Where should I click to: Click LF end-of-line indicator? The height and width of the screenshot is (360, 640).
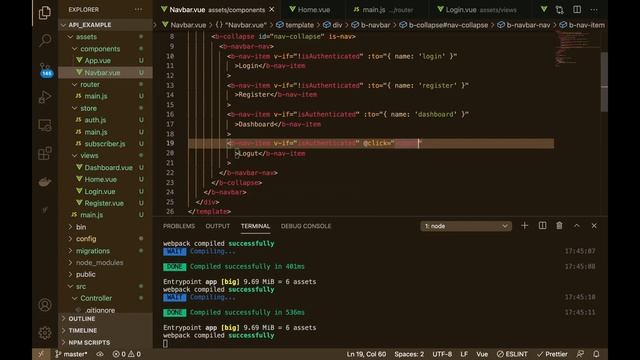click(464, 354)
